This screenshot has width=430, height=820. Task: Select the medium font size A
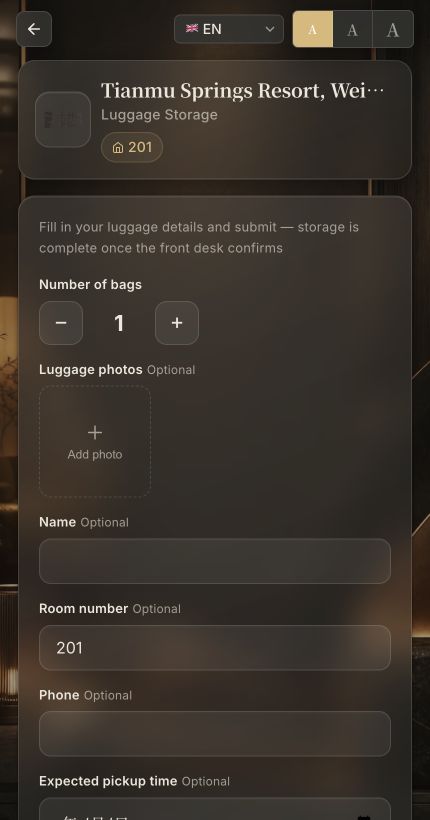pos(353,29)
